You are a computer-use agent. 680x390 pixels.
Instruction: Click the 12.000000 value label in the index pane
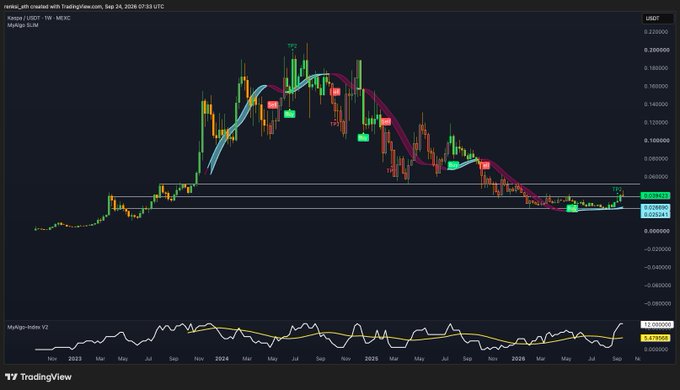tap(657, 324)
